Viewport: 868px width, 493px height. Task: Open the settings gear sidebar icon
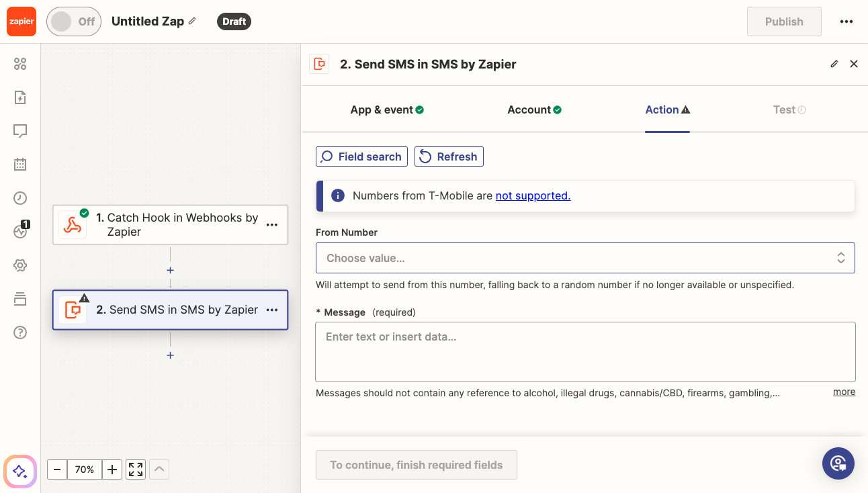click(x=20, y=265)
